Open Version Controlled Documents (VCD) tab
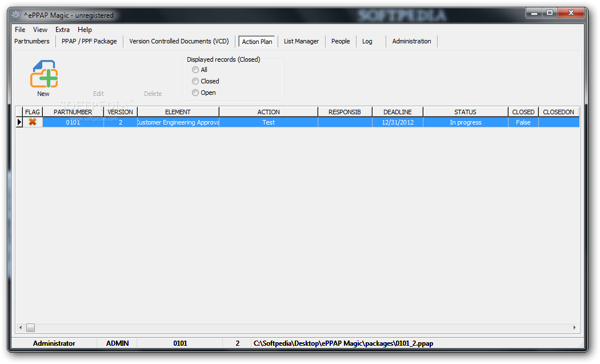Screen dimensions: 600x364 pos(179,41)
